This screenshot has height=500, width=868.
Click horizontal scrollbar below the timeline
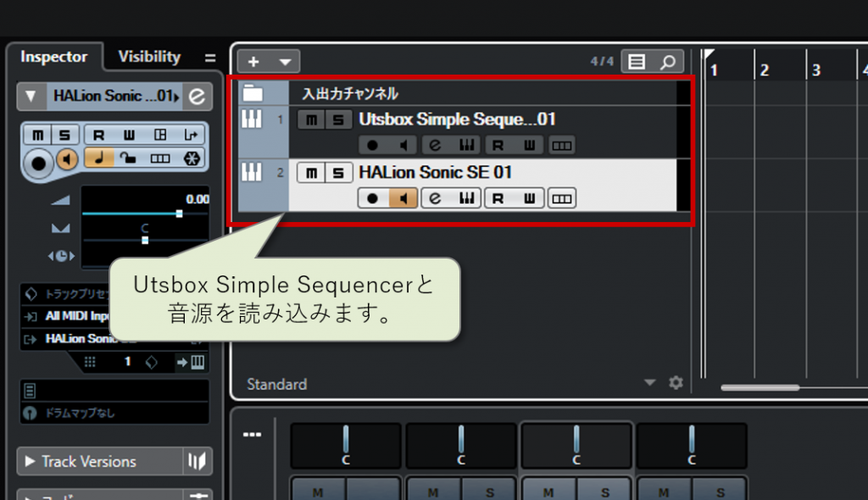[760, 387]
